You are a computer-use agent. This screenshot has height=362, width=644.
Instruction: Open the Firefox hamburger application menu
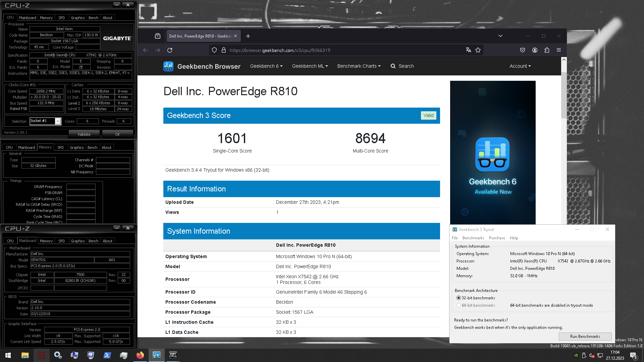559,50
